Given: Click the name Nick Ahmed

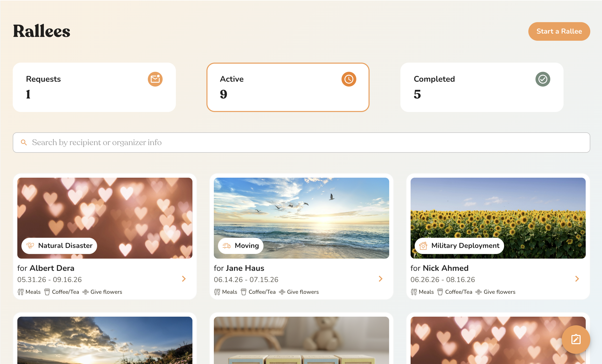Looking at the screenshot, I should coord(446,268).
